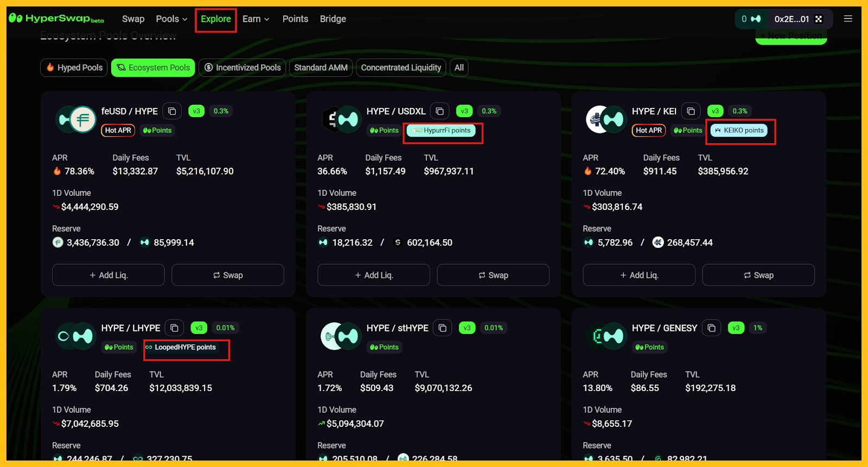Click the HyperSwap logo
Image resolution: width=868 pixels, height=467 pixels.
(56, 19)
